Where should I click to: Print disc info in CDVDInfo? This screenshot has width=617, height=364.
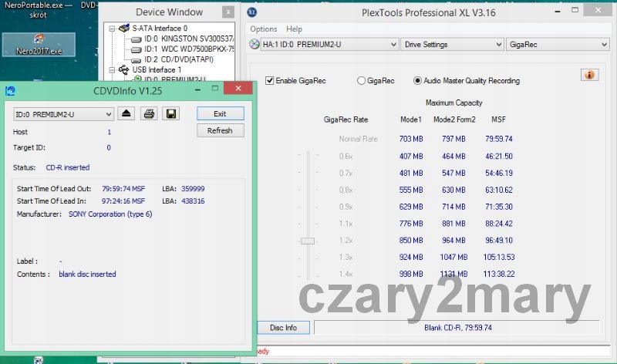(x=149, y=113)
